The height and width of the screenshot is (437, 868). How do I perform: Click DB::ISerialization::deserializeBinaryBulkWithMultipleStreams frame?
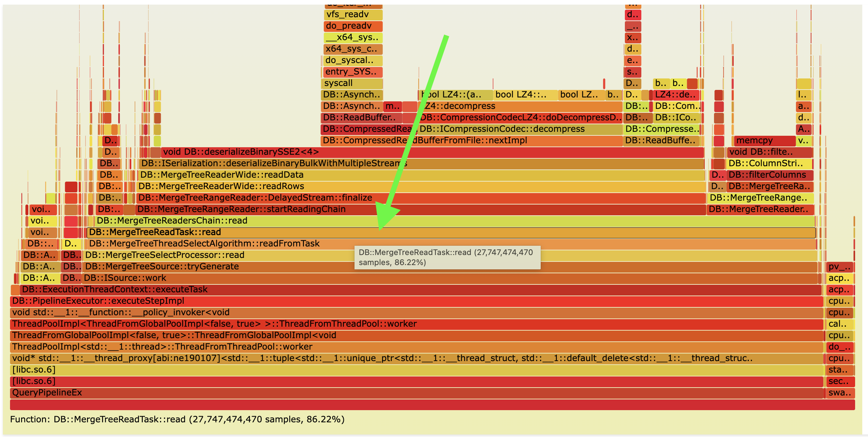tap(272, 163)
